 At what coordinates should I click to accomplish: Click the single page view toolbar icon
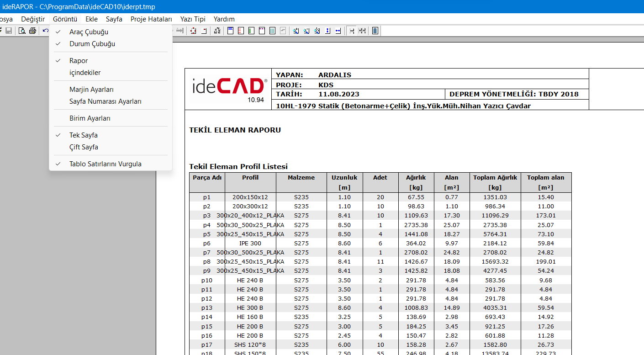click(x=352, y=31)
